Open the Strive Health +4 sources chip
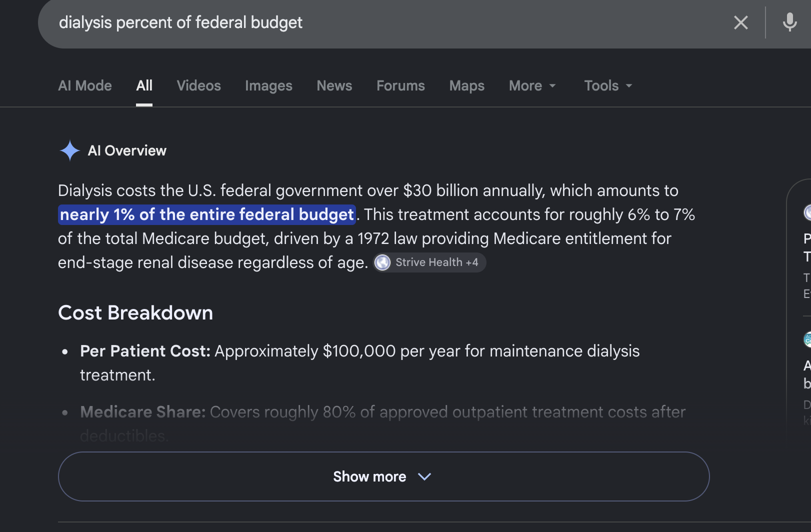811x532 pixels. click(430, 262)
